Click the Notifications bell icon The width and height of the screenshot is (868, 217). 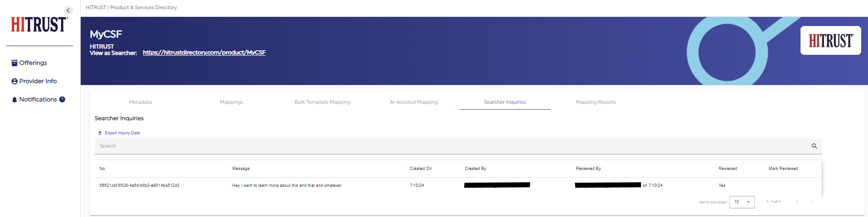click(x=15, y=100)
